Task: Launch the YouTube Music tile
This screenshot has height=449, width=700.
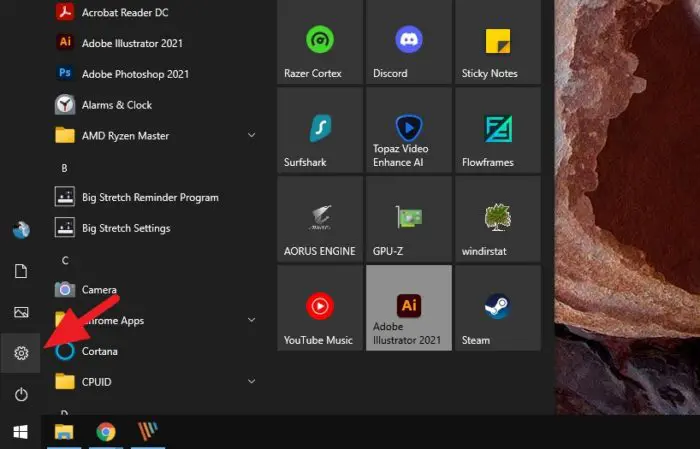Action: [320, 308]
